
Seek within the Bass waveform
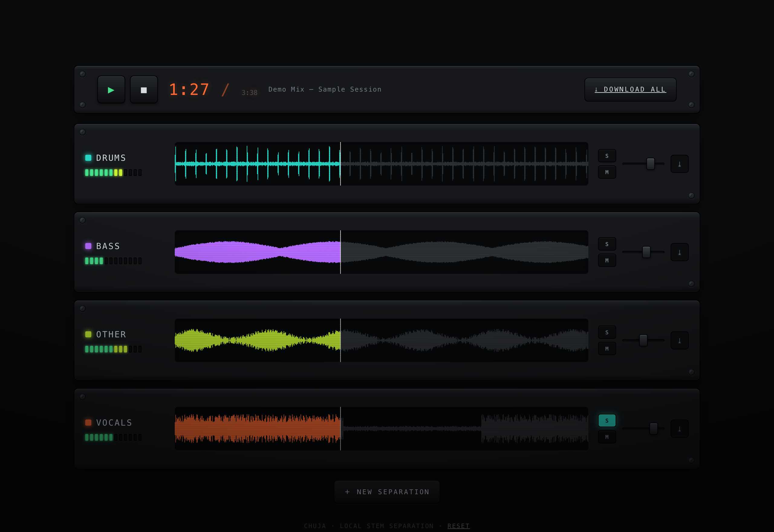coord(381,252)
